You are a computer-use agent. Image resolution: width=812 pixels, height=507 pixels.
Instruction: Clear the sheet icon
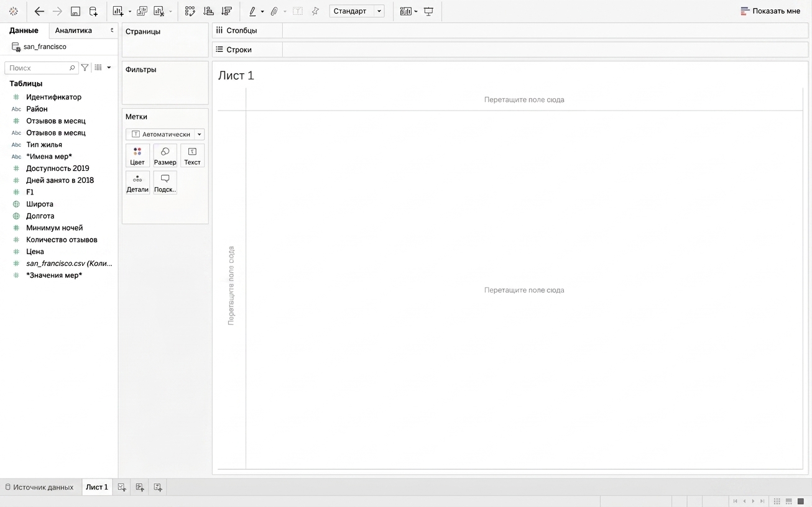[x=159, y=11]
